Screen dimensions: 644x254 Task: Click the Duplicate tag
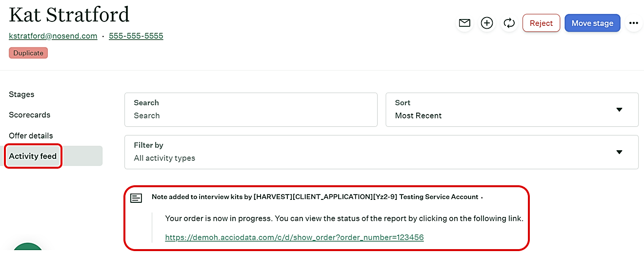tap(28, 53)
